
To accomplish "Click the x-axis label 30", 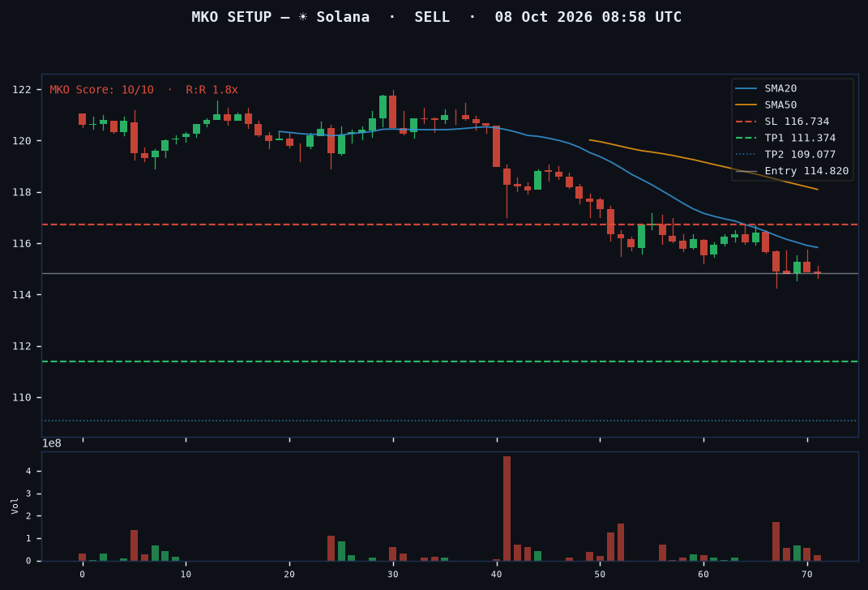I will [x=393, y=575].
